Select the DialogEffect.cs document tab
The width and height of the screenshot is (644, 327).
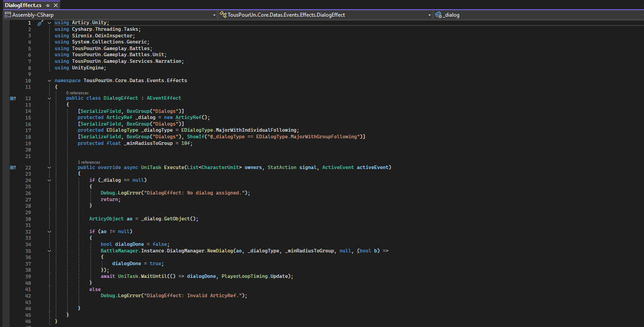click(23, 5)
